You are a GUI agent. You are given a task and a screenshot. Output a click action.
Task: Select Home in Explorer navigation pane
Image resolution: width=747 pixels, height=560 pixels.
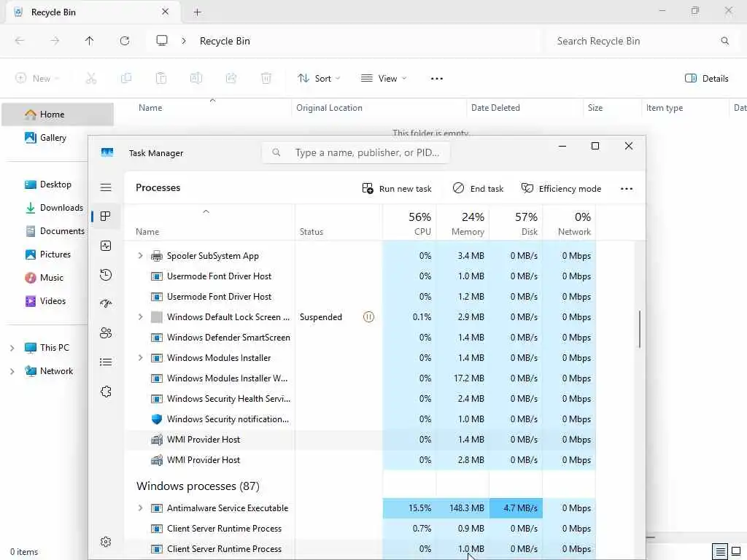click(58, 114)
